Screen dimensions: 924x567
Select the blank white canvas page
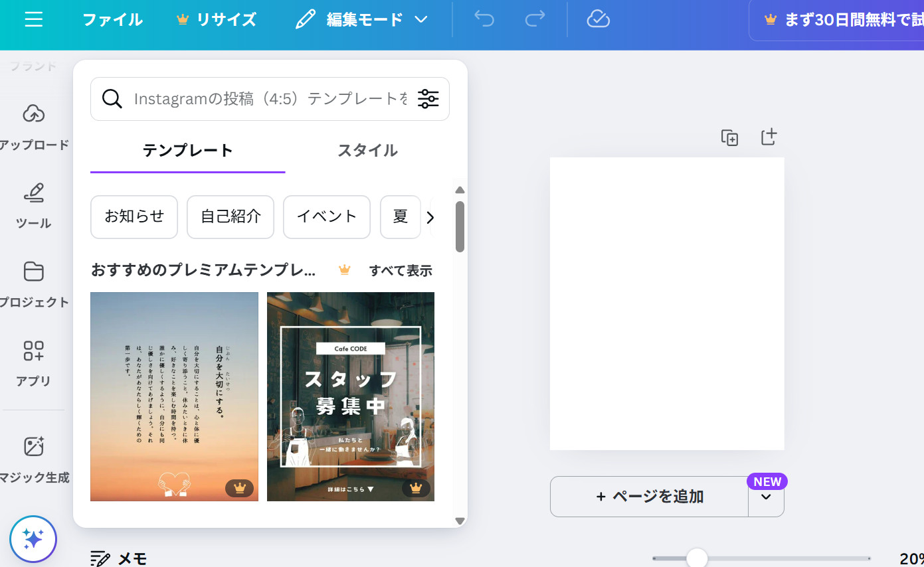[667, 303]
